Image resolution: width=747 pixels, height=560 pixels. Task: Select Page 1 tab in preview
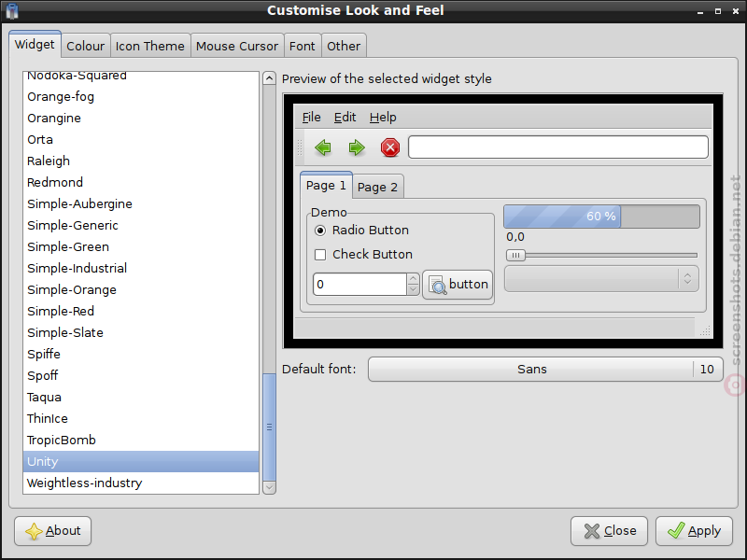tap(326, 185)
